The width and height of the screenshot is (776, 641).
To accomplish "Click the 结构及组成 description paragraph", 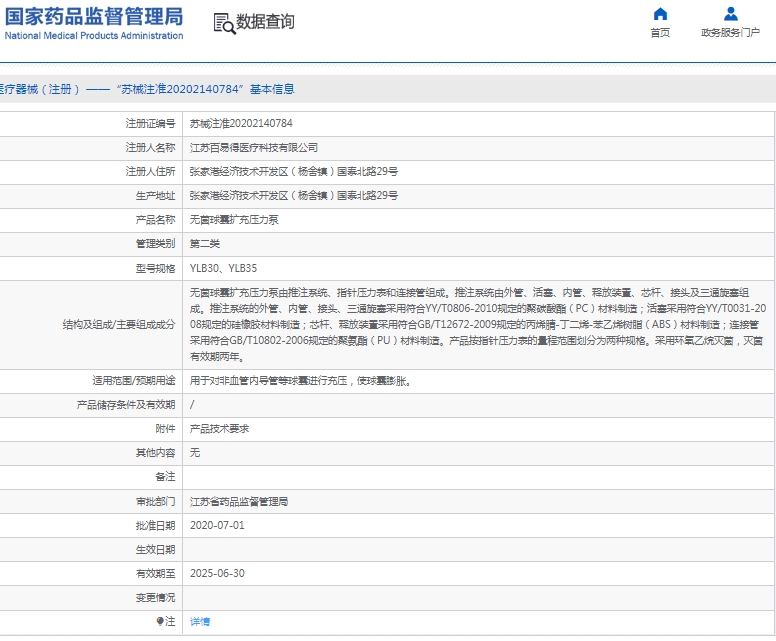I will pos(478,325).
